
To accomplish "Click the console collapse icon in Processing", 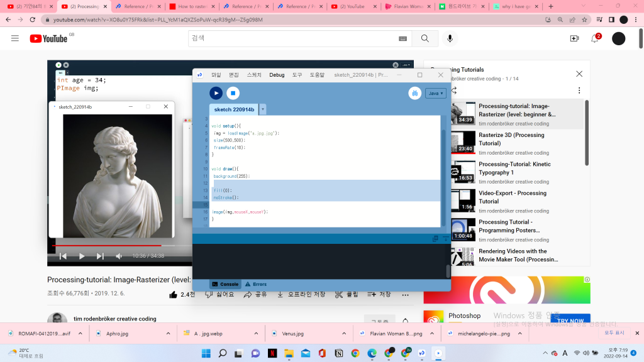I will 446,238.
